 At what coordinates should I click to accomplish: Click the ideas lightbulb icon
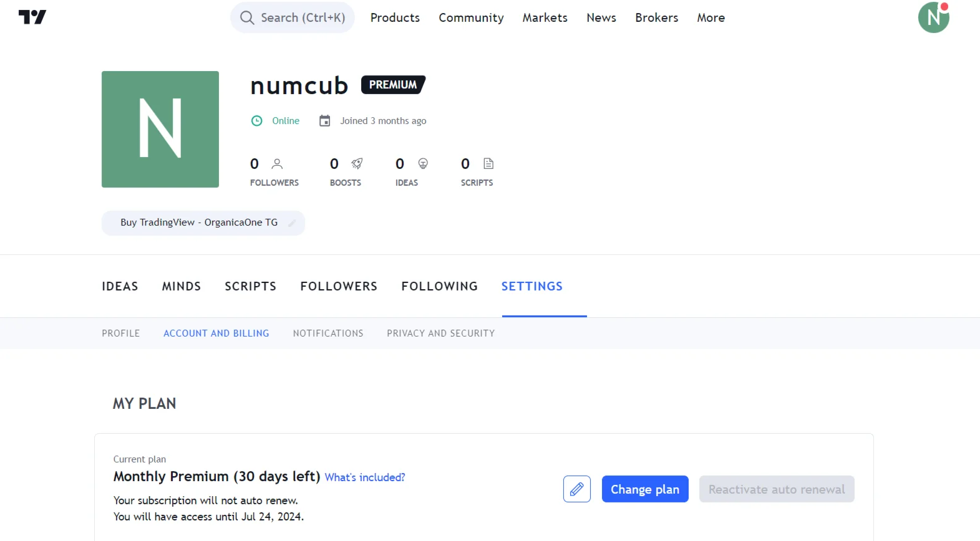[423, 164]
